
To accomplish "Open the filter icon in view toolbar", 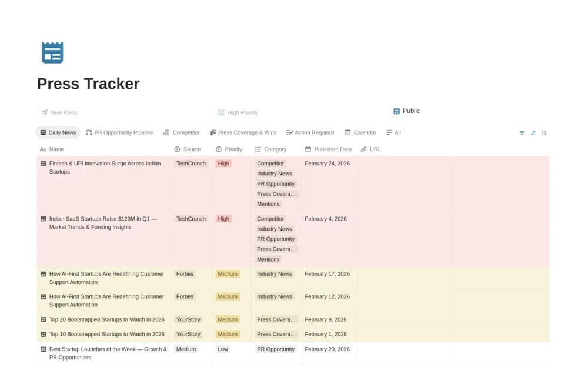I will (522, 133).
